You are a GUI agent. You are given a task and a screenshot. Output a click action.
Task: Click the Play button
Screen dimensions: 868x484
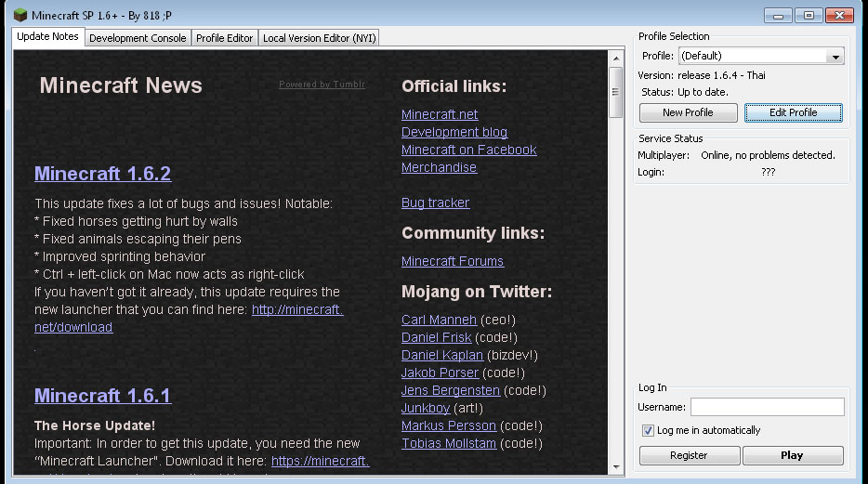tap(792, 455)
